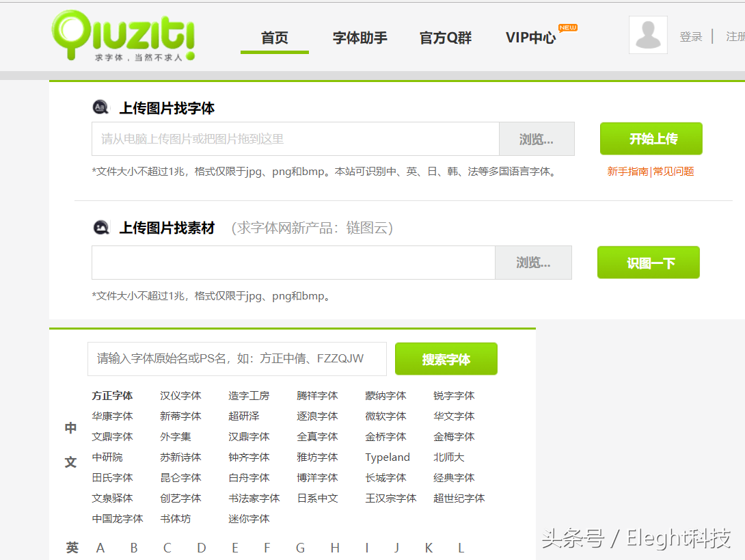Select 汉仪字体 category
The height and width of the screenshot is (560, 745).
pyautogui.click(x=180, y=395)
